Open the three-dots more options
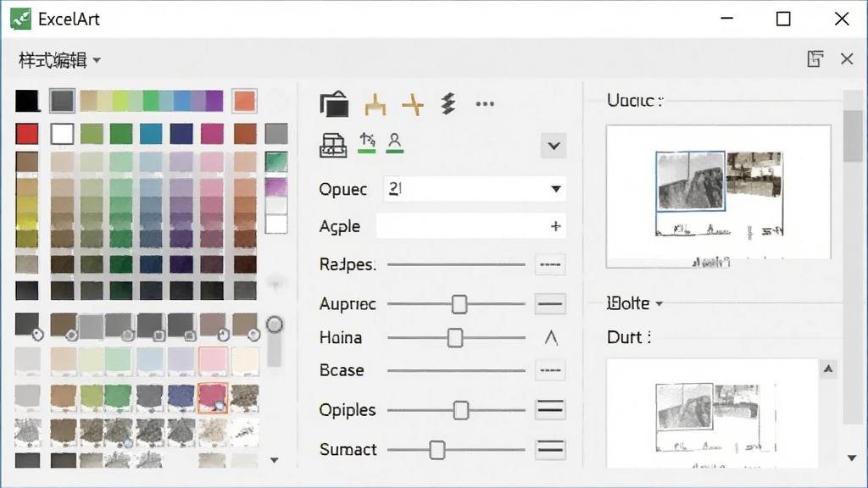868x488 pixels. [485, 103]
